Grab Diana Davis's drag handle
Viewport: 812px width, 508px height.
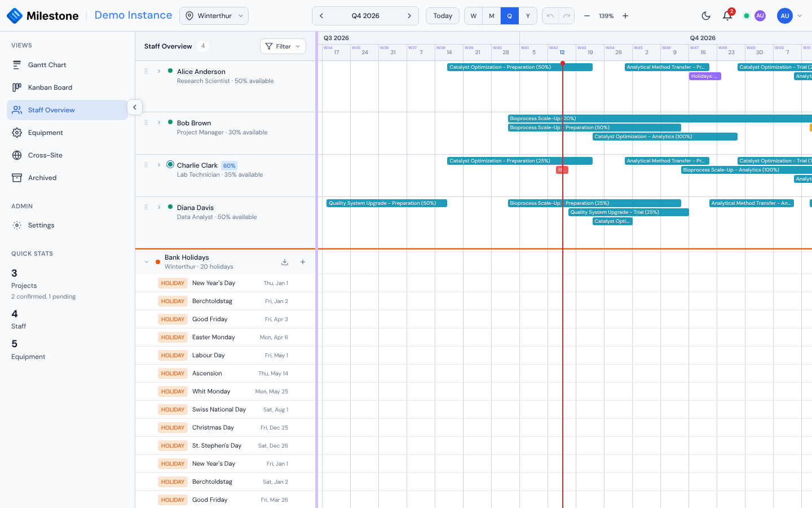tap(146, 207)
